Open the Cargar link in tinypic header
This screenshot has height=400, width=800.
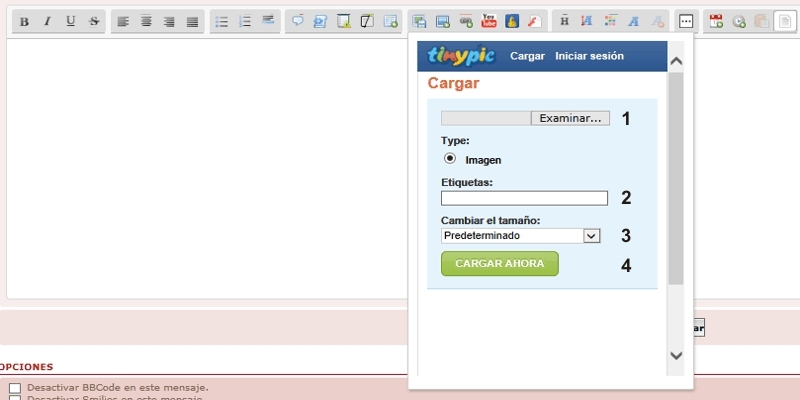(527, 56)
